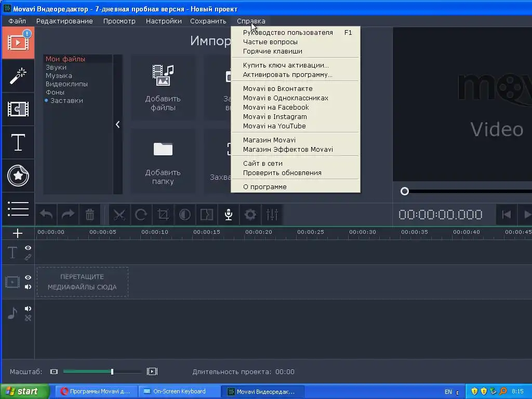Toggle title track link icon

(28, 257)
